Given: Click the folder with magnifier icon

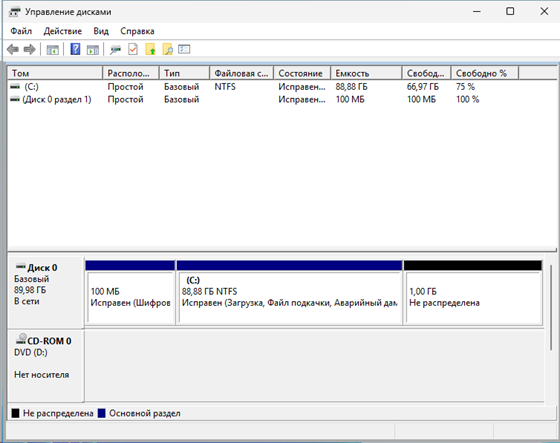Looking at the screenshot, I should tap(168, 49).
